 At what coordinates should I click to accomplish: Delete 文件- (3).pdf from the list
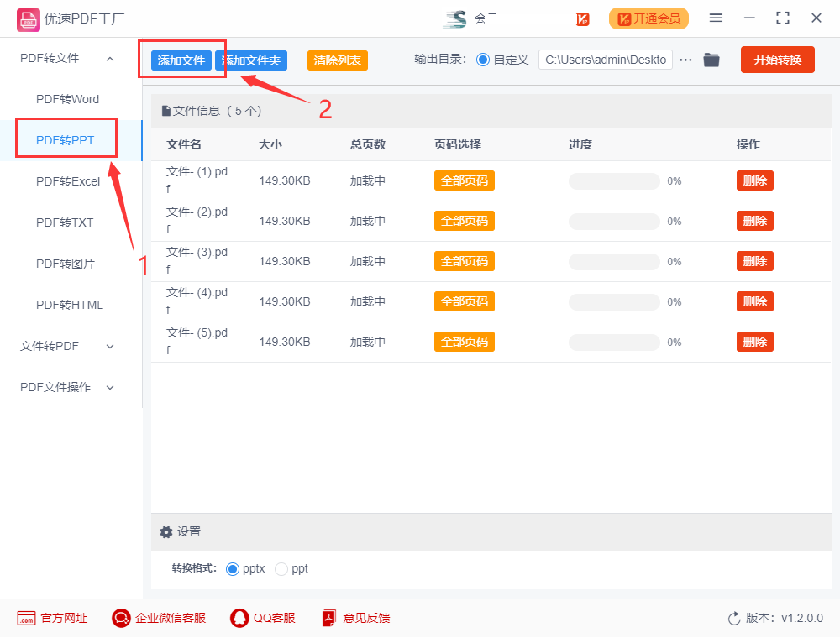pos(755,261)
